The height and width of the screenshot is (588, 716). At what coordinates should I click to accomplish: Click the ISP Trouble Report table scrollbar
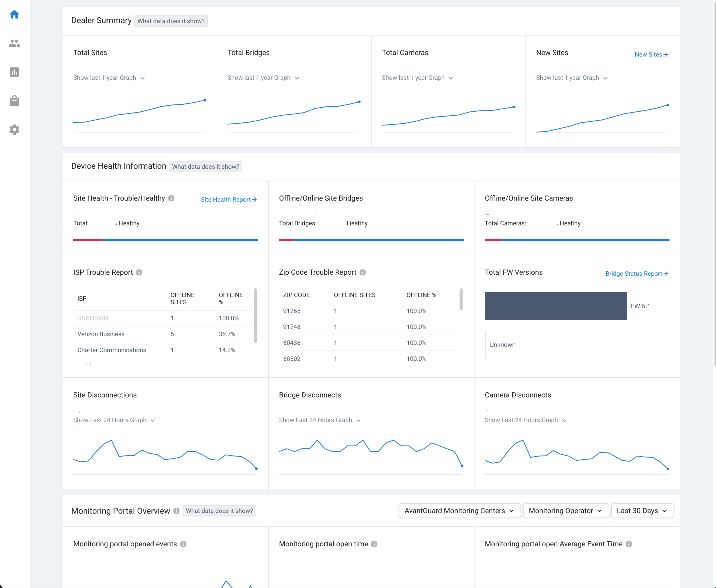click(255, 316)
